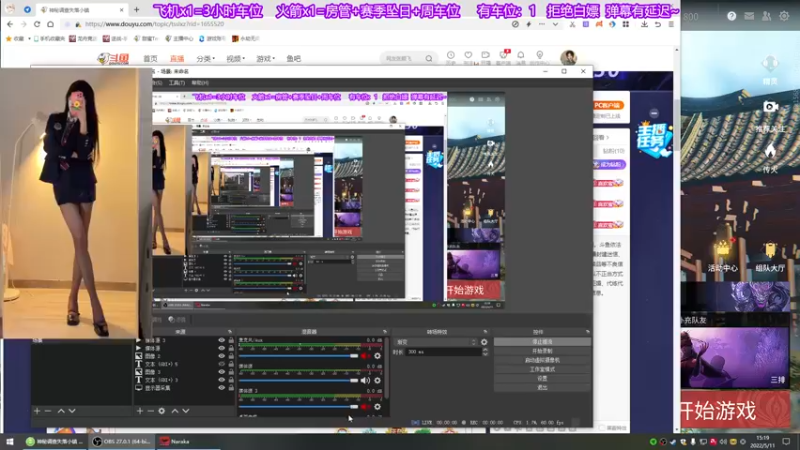
Task: Adjust transition duration 300 ms stepper
Action: pyautogui.click(x=485, y=352)
